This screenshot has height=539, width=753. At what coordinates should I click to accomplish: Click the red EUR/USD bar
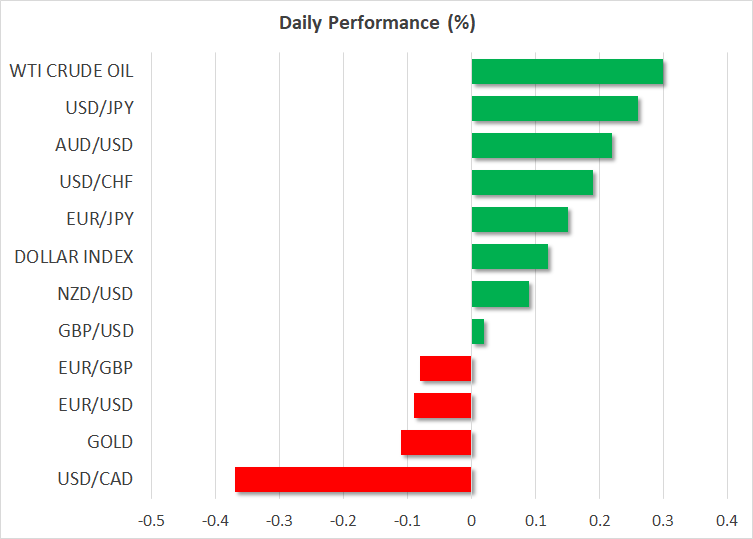(x=443, y=405)
